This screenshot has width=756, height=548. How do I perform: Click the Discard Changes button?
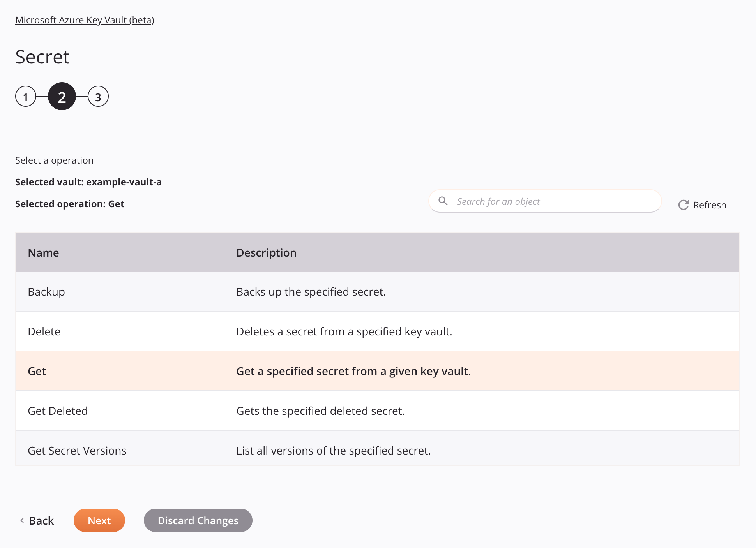click(x=198, y=520)
